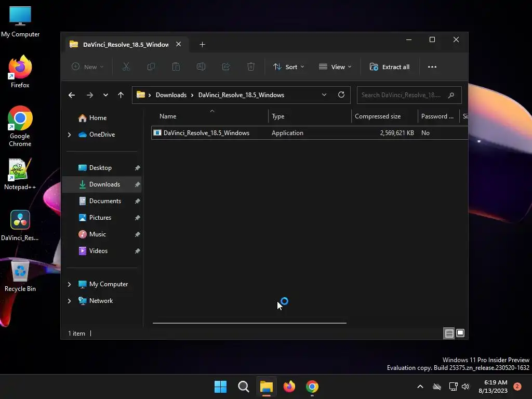Open the Sort dropdown menu
Viewport: 532px width, 399px height.
[x=289, y=67]
